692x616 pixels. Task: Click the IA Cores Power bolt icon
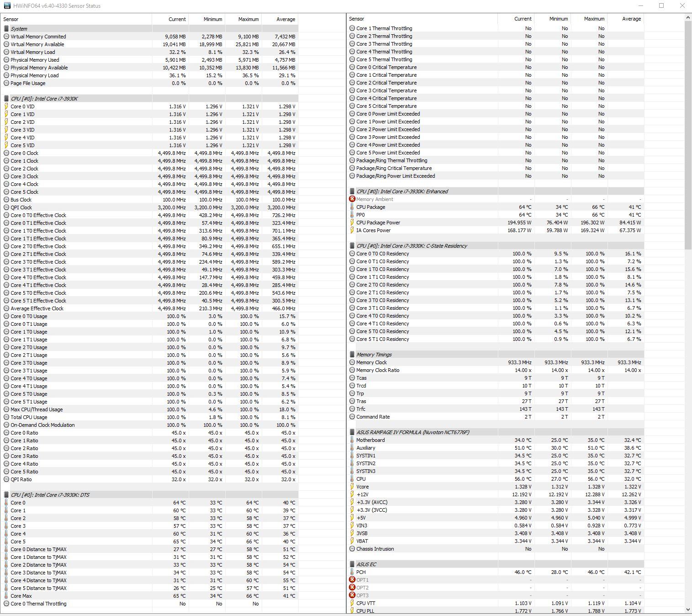point(352,230)
